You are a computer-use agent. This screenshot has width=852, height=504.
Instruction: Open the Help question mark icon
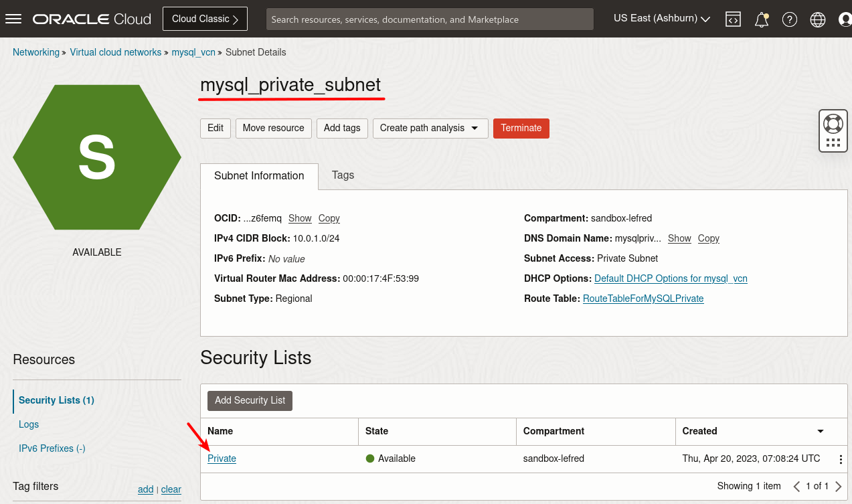pos(790,19)
